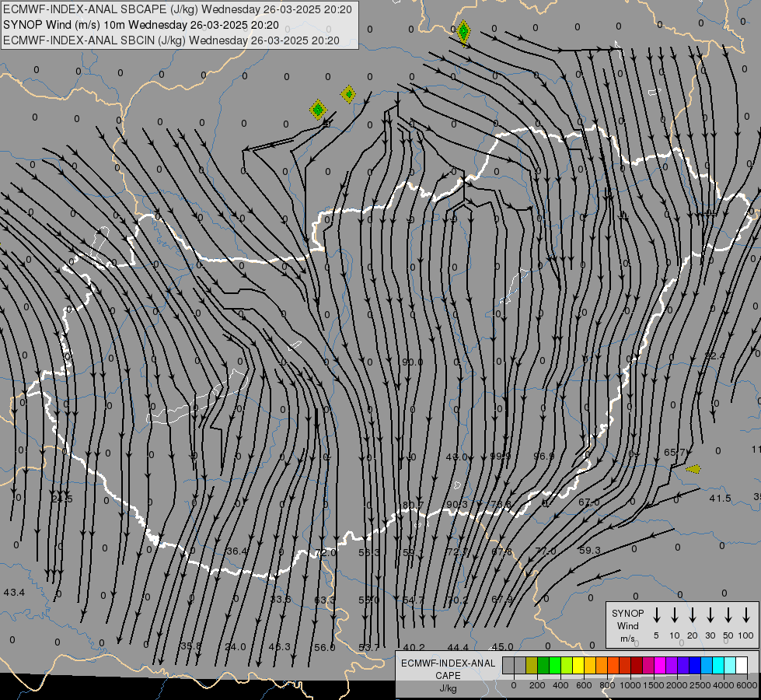
Task: Click the 24.0 value on the map
Action: (x=236, y=646)
